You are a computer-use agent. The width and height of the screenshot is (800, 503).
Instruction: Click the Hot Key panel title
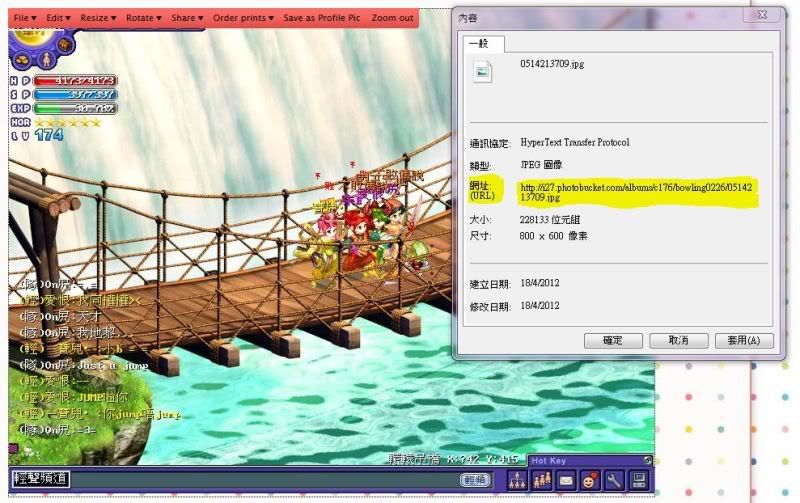(548, 461)
